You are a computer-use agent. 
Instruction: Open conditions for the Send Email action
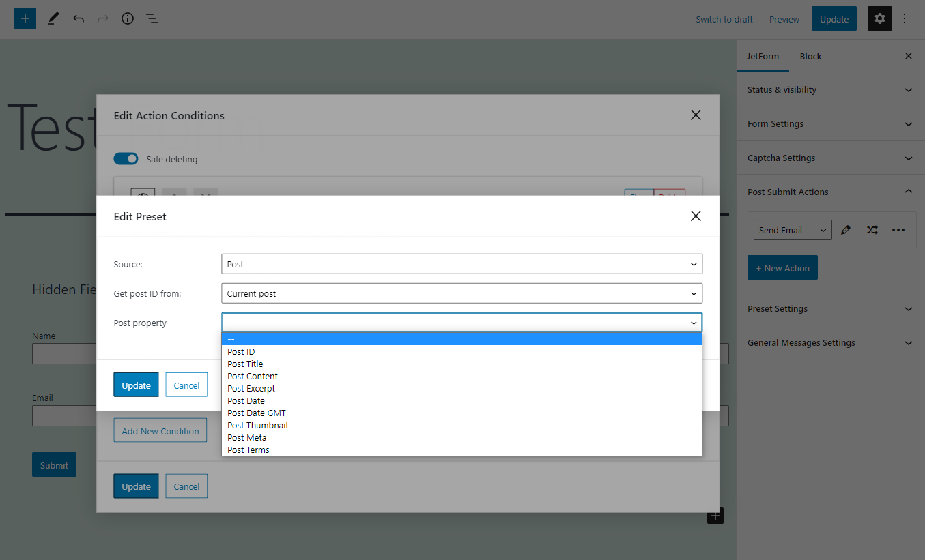click(x=872, y=230)
